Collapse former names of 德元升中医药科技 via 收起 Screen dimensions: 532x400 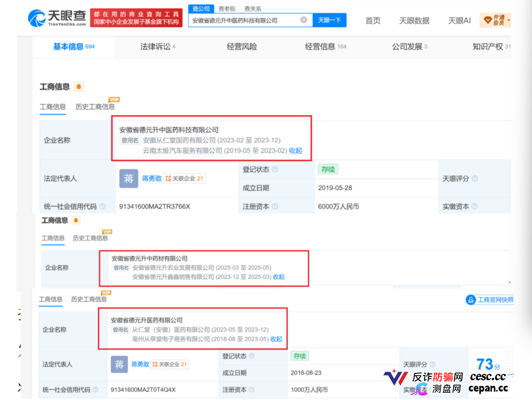click(295, 150)
